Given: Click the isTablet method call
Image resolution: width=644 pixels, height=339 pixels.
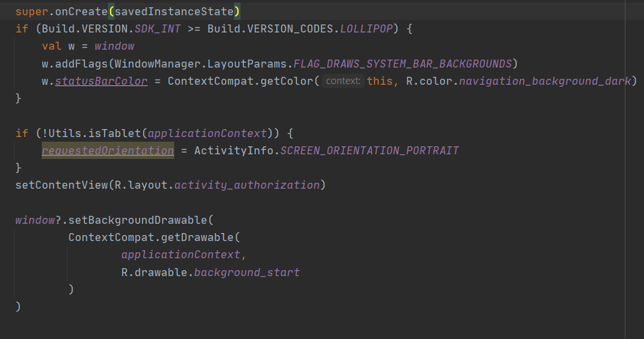Looking at the screenshot, I should click(115, 133).
